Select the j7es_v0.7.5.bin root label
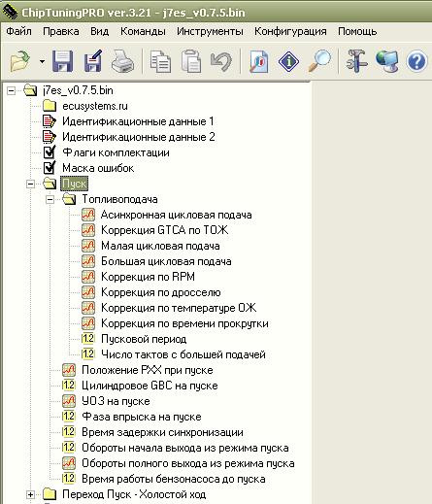Viewport: 432px width, 504px height. coord(78,90)
